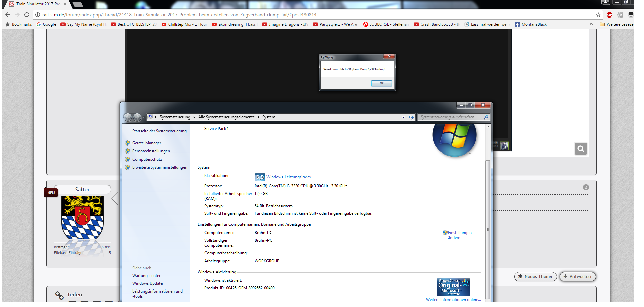Go back to the previous page in Chrome
Screen dimensions: 644x307
tap(8, 15)
